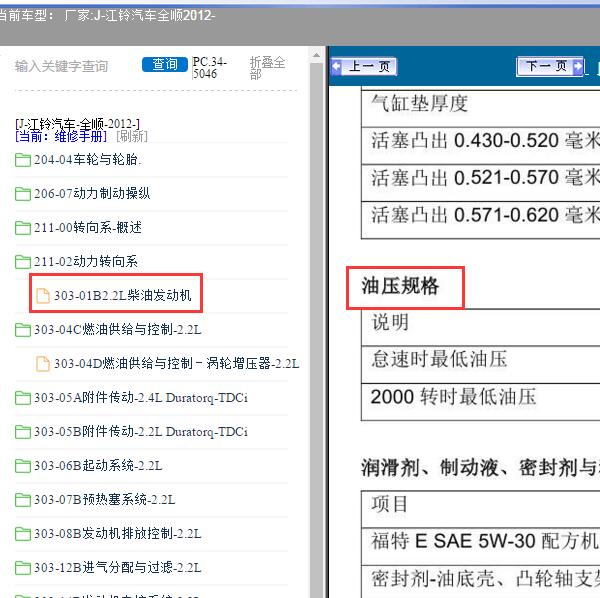This screenshot has height=598, width=600.
Task: Open folder icon for 303-05B附件传动-2.2L
Action: pyautogui.click(x=23, y=432)
